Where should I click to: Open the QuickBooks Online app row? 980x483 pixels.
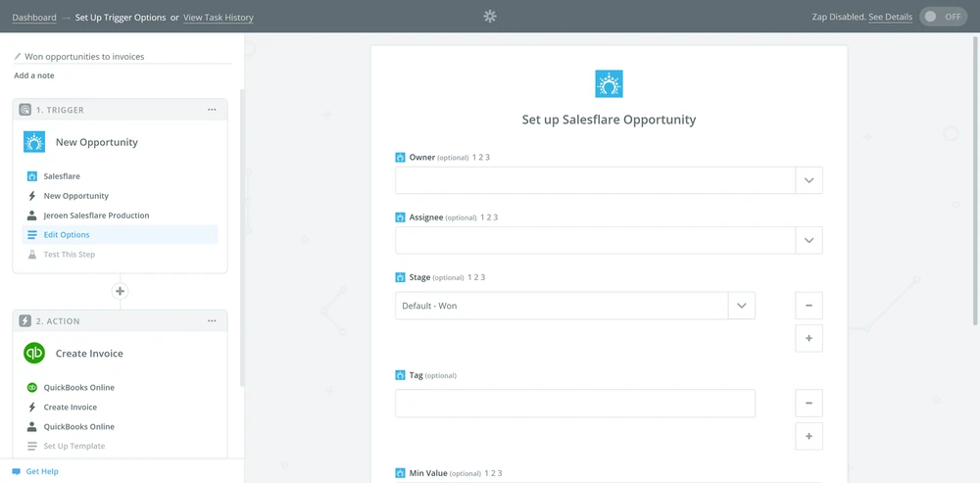point(120,387)
